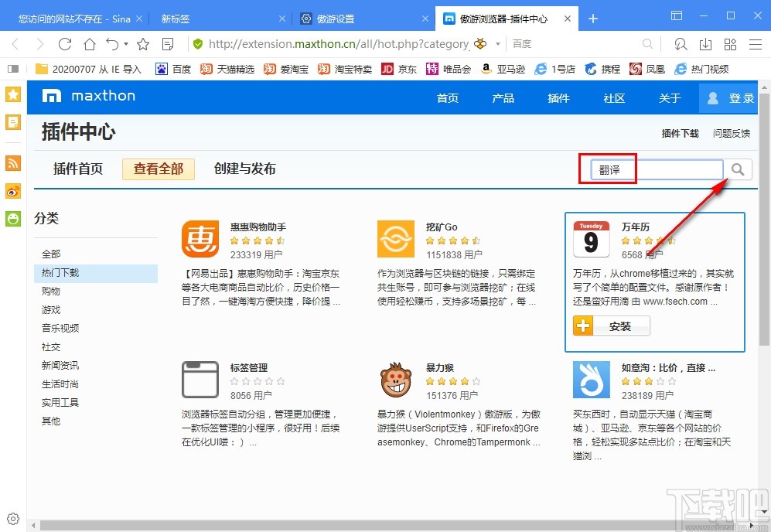Open the 插件 navigation item
The height and width of the screenshot is (532, 771).
[558, 98]
